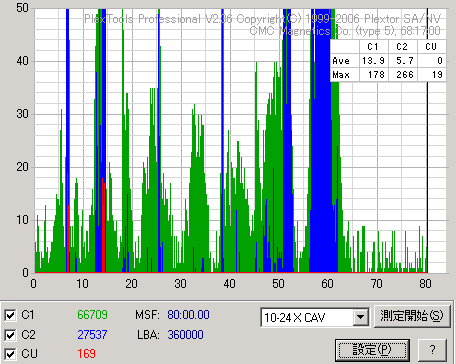The width and height of the screenshot is (456, 364).
Task: Click the dropdown arrow beside 10-24 X CAV
Action: click(360, 318)
